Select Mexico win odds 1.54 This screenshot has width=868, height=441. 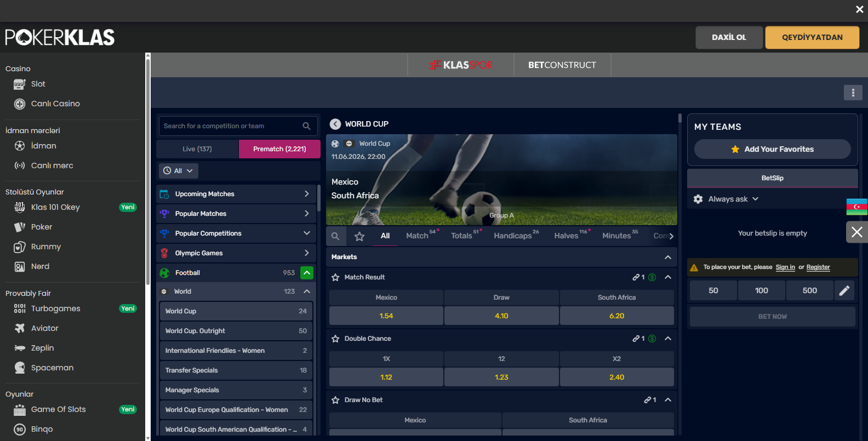pyautogui.click(x=386, y=316)
